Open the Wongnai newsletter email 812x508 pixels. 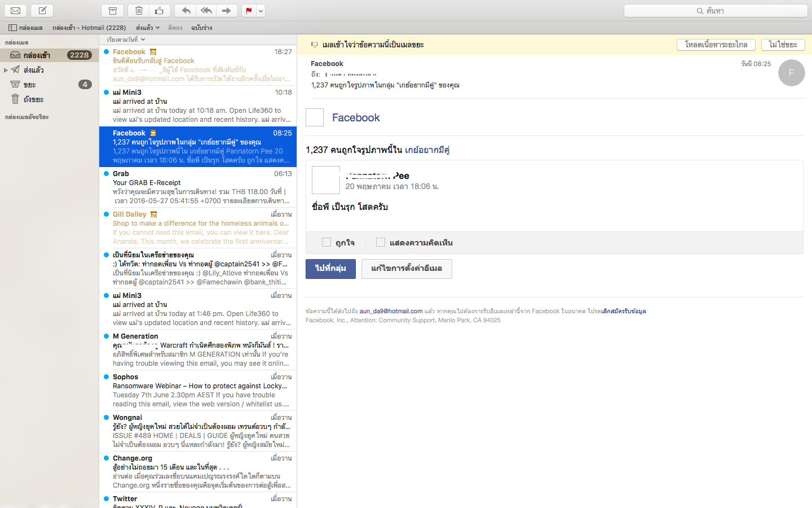click(x=198, y=431)
